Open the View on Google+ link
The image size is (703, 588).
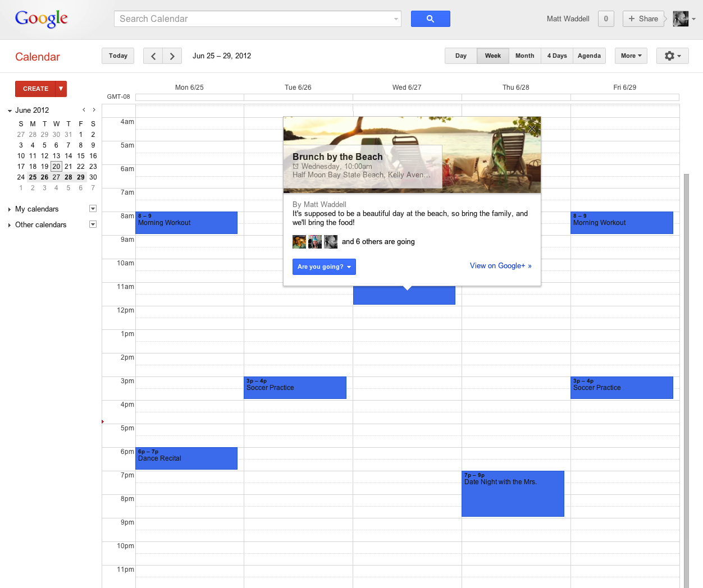[x=500, y=265]
